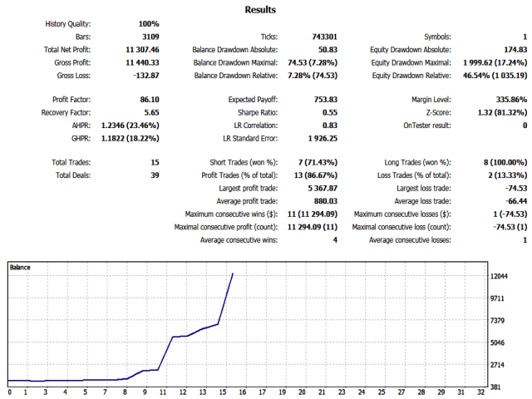The height and width of the screenshot is (399, 532).
Task: Select Maximal consecutive profit value 11 294.09 (11)
Action: 313,227
